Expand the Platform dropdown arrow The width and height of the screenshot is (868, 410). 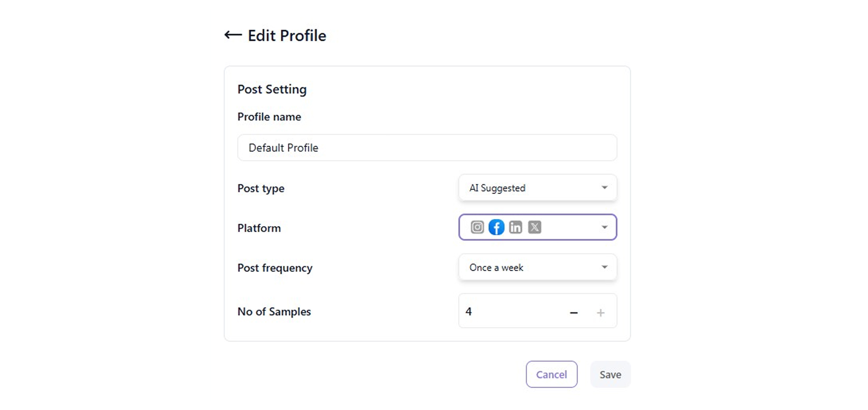tap(605, 227)
